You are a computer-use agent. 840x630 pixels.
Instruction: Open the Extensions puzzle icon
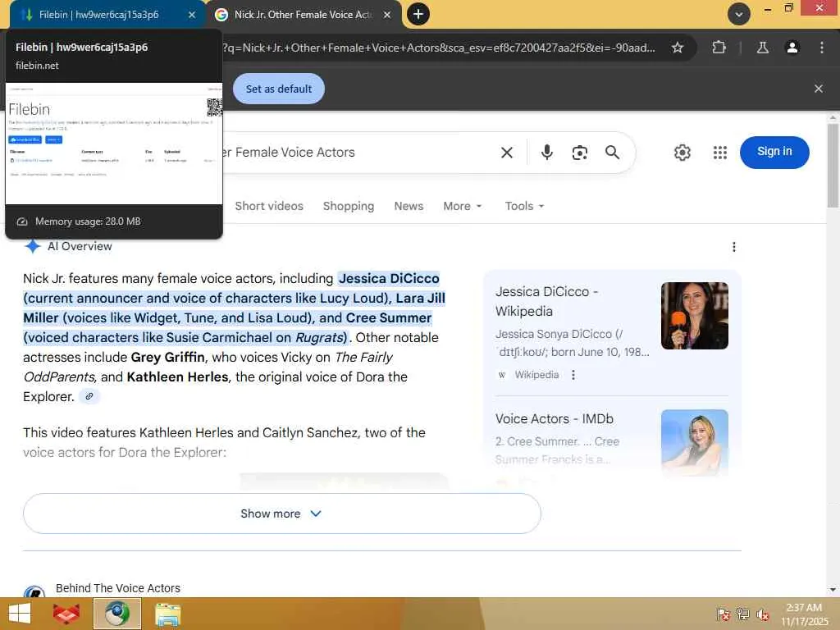click(x=719, y=48)
